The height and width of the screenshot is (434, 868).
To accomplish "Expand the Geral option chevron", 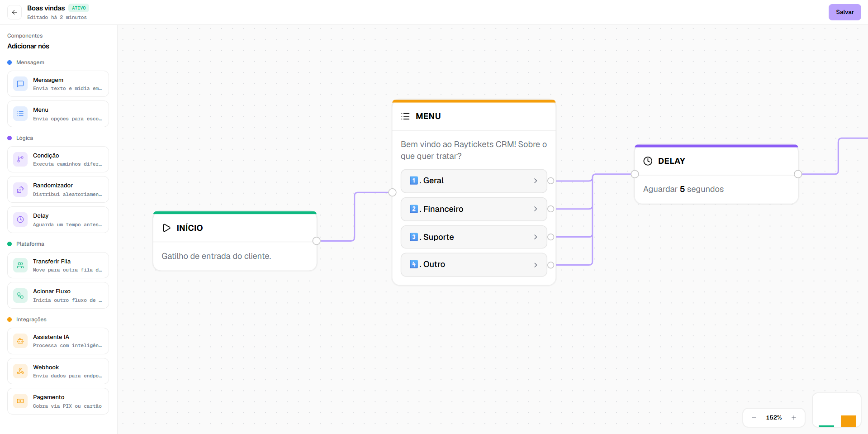I will [x=536, y=181].
